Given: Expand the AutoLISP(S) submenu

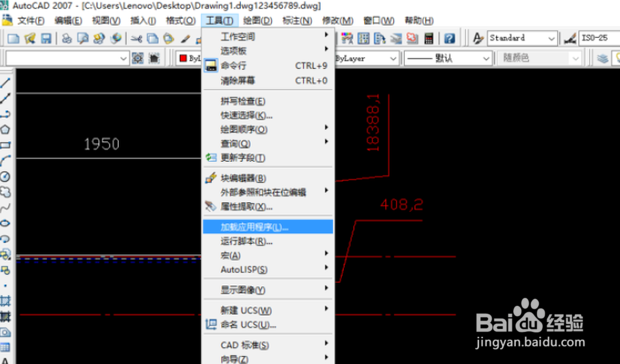Looking at the screenshot, I should pos(268,270).
